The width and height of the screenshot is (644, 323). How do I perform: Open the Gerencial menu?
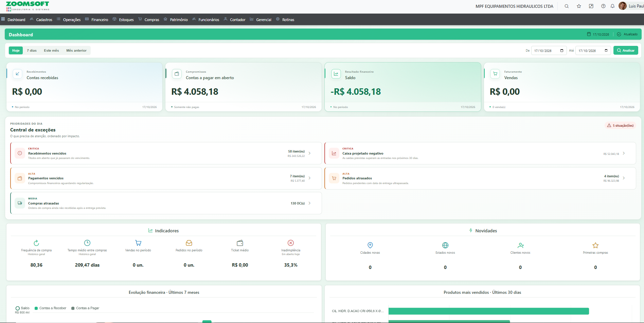261,20
